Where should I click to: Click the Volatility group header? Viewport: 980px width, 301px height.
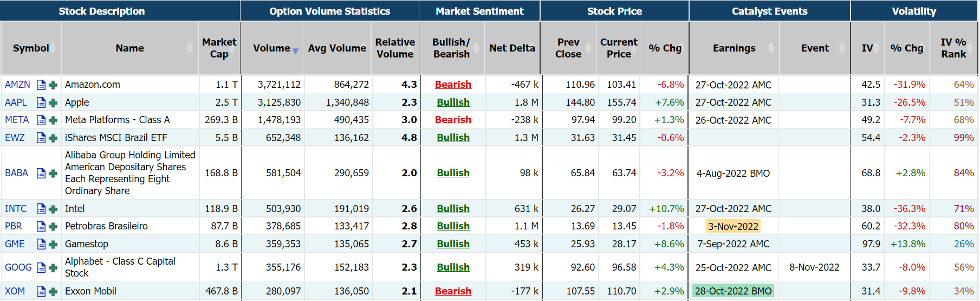[914, 11]
